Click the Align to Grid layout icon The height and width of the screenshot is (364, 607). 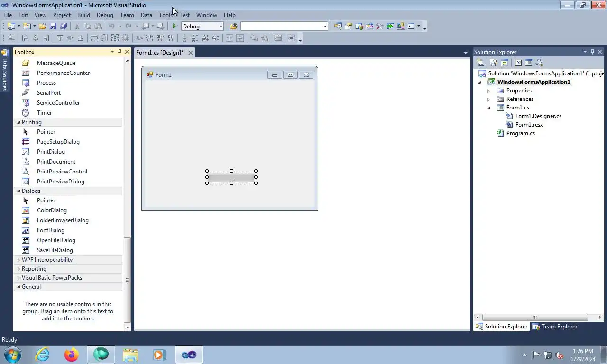pyautogui.click(x=10, y=38)
